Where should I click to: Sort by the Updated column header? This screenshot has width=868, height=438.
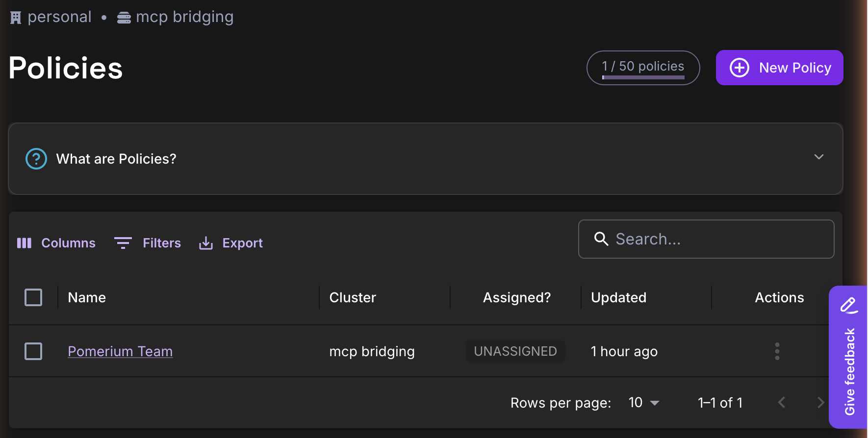coord(619,297)
